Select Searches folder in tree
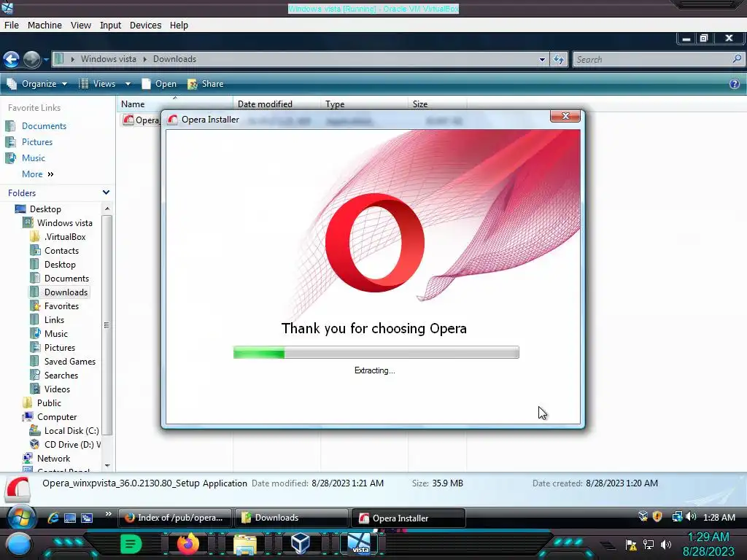 (61, 376)
